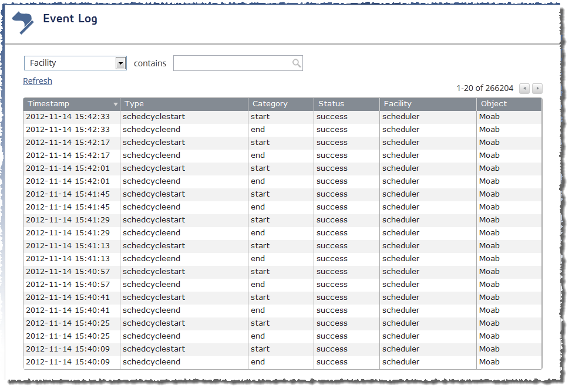Click timestamp 15:40:09 of schedcyclestart row
The image size is (572, 392).
(x=68, y=349)
